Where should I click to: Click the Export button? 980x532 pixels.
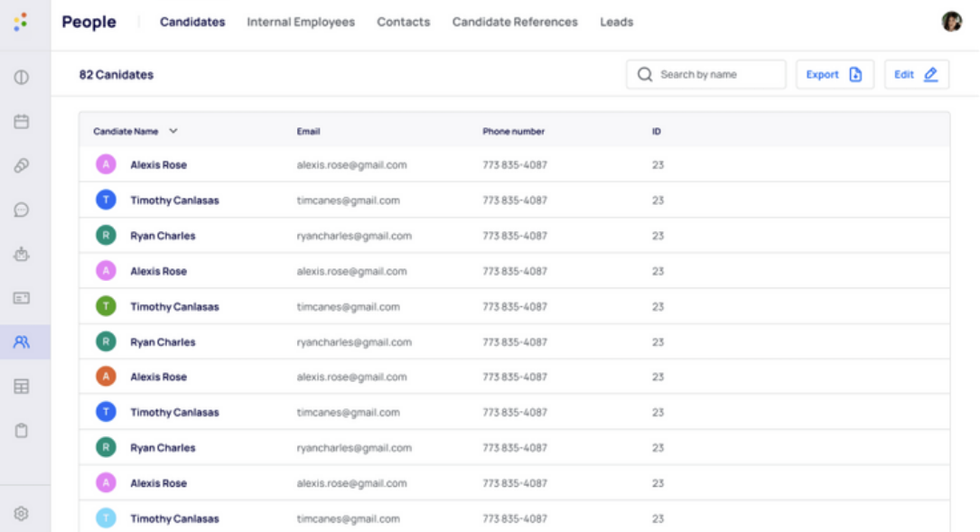[834, 75]
